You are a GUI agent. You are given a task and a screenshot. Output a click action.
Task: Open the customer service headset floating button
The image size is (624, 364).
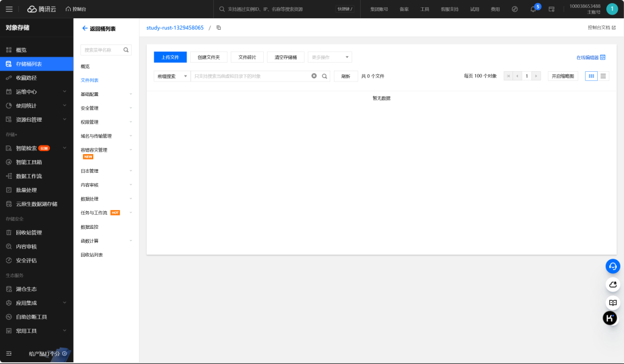[x=612, y=267]
